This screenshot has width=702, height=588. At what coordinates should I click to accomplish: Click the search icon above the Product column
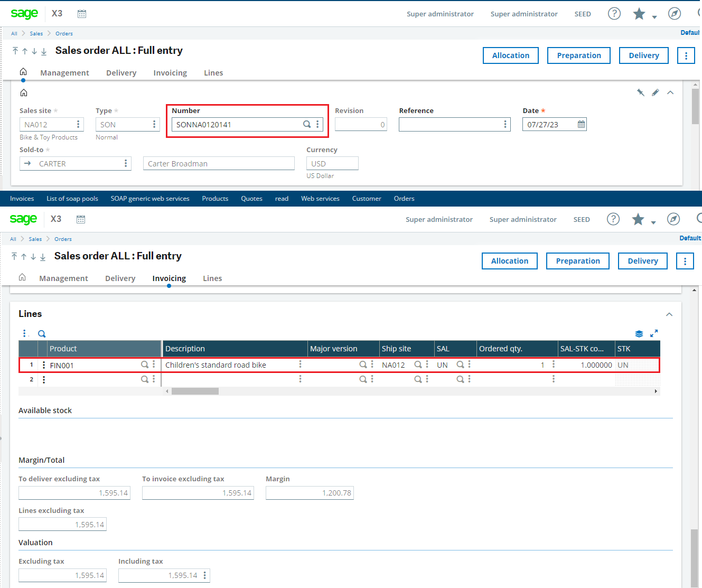[42, 333]
